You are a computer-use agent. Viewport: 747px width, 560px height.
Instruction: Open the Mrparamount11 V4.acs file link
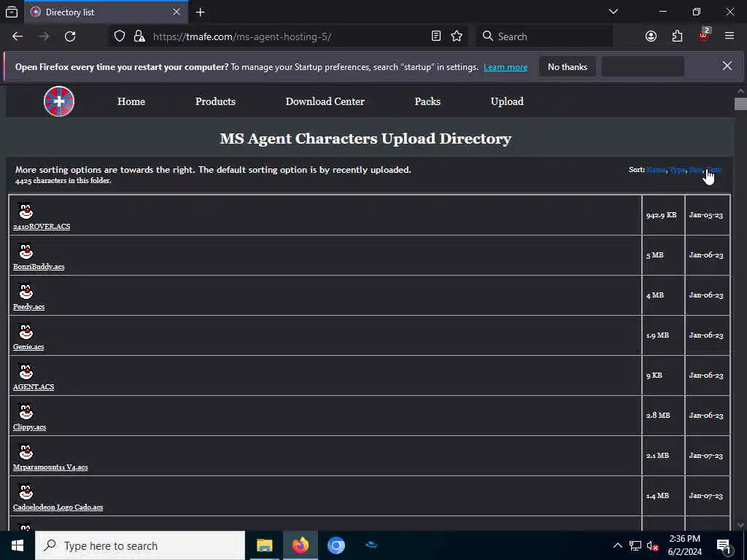point(50,467)
